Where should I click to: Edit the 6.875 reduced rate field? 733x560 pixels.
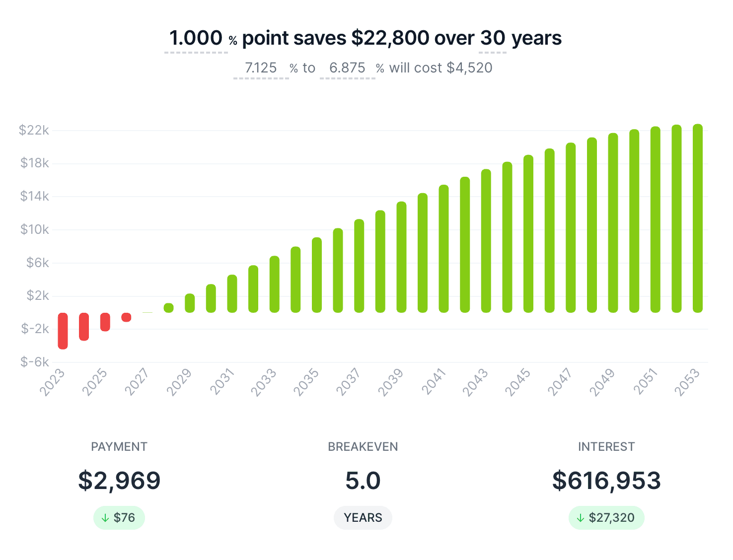(347, 68)
